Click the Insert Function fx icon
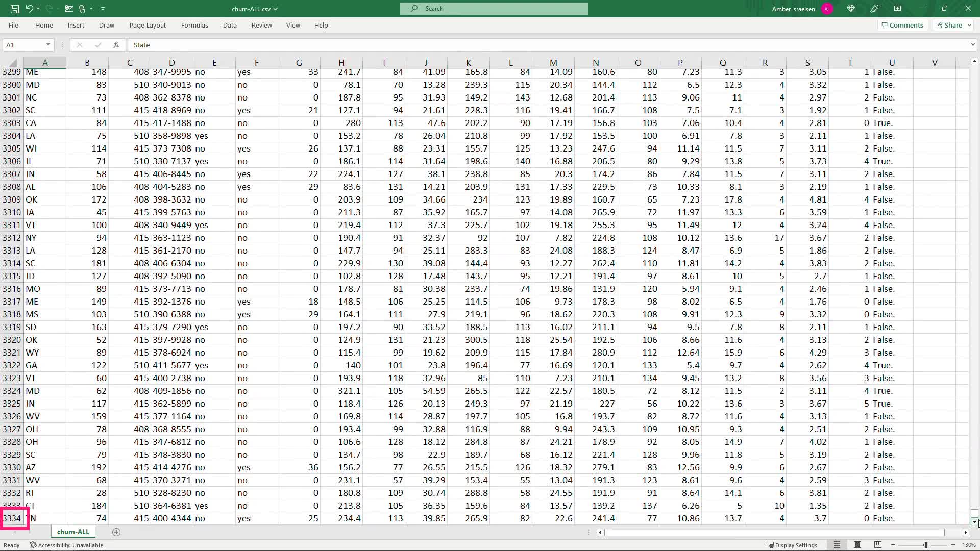The image size is (980, 551). (116, 45)
